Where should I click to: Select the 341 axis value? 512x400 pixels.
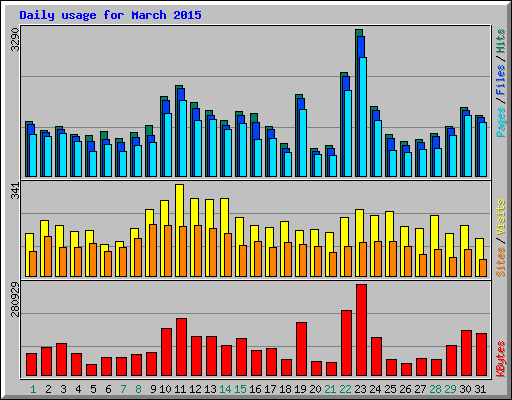pyautogui.click(x=15, y=191)
